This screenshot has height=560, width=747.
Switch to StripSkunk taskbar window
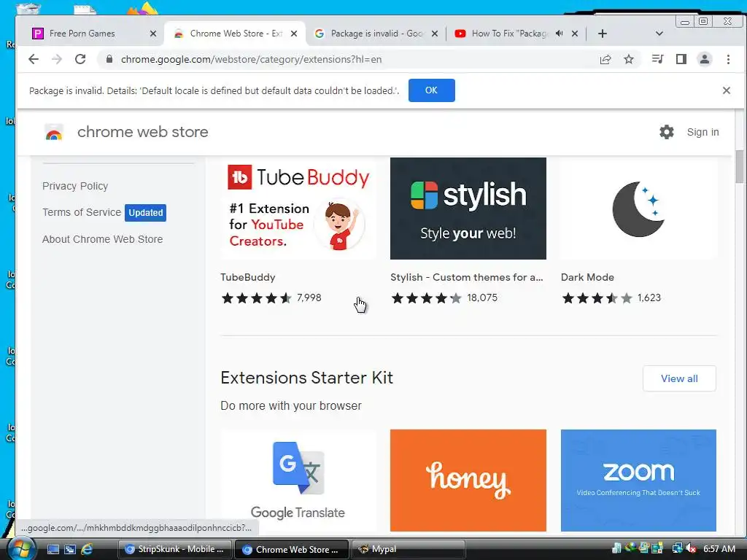[174, 550]
